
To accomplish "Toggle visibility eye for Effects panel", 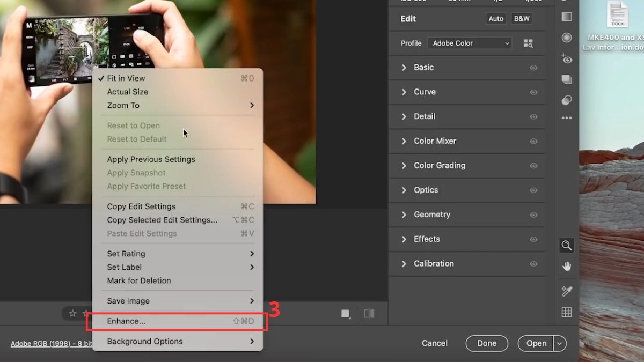I will pyautogui.click(x=533, y=239).
